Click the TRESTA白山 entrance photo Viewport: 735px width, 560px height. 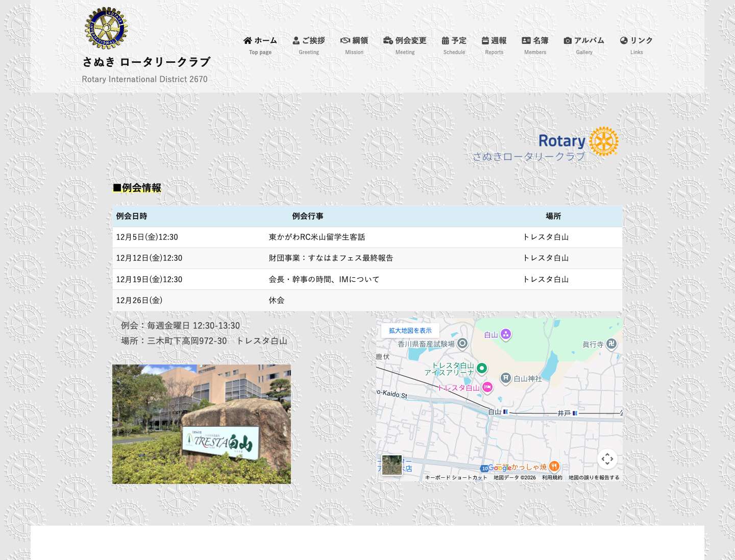click(x=201, y=424)
